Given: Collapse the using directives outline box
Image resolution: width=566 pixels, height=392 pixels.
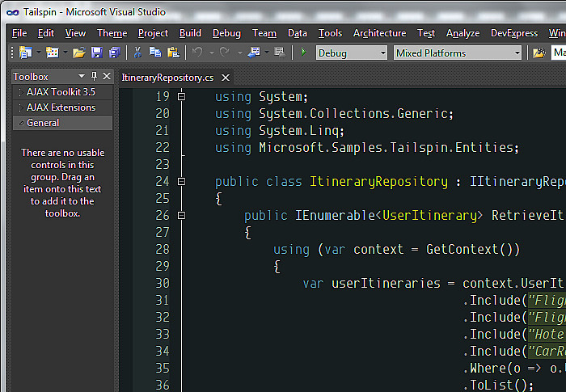Looking at the screenshot, I should [x=182, y=97].
